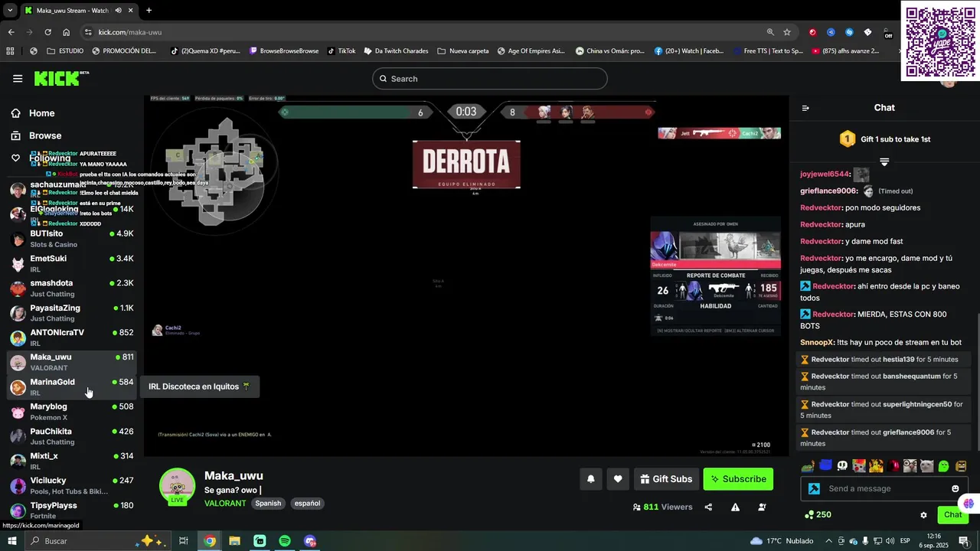The width and height of the screenshot is (980, 551).
Task: Select the white cat emote in chat bar
Action: coord(927,466)
